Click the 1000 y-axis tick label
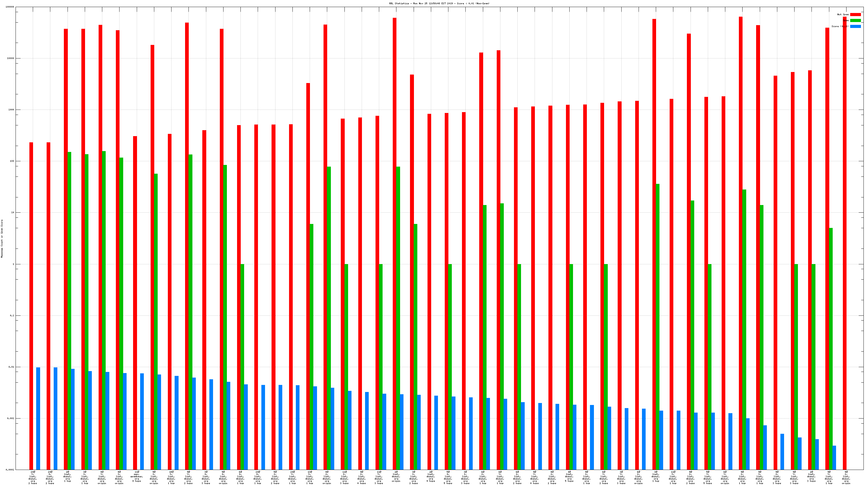 pyautogui.click(x=12, y=110)
